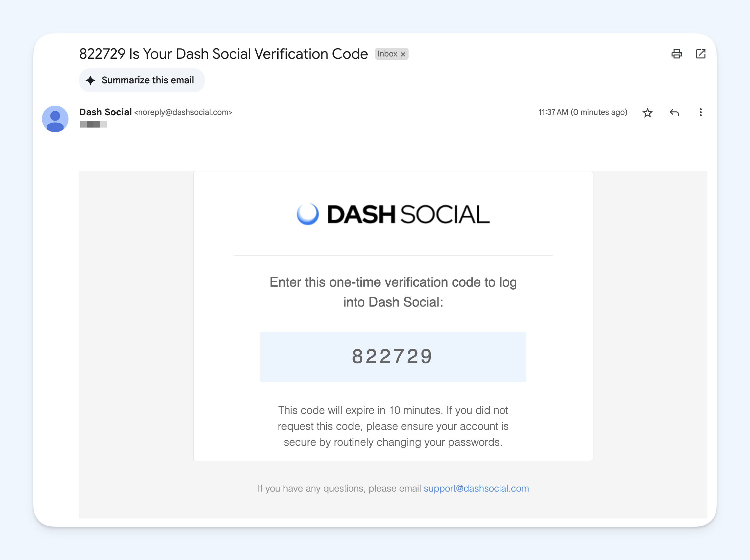This screenshot has width=750, height=560.
Task: Print this email
Action: [677, 54]
